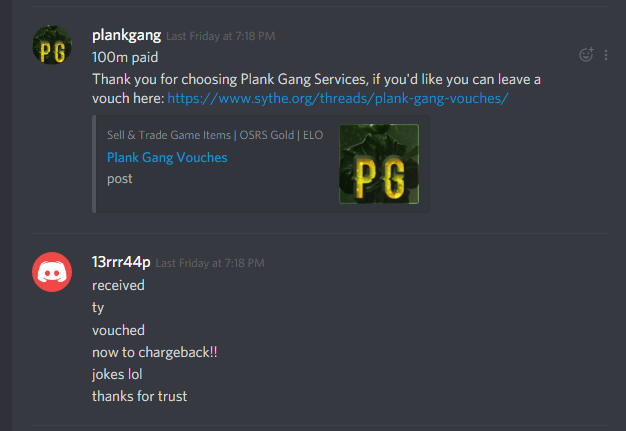Click the 13rrr44p username

pos(121,262)
